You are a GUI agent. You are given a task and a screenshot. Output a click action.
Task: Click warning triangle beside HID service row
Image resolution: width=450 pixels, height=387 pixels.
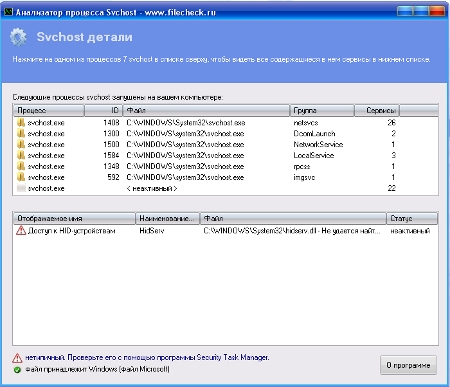pos(21,230)
